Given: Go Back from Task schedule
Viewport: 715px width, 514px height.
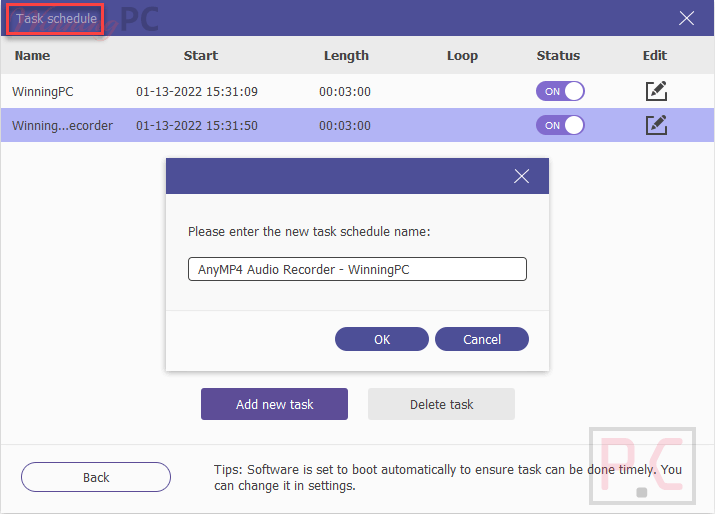Looking at the screenshot, I should pyautogui.click(x=96, y=477).
